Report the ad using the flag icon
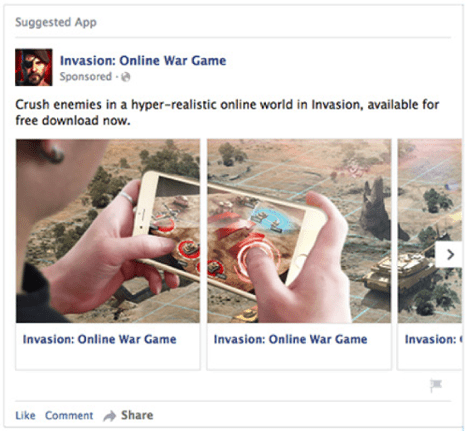This screenshot has height=431, width=470. coord(436,385)
